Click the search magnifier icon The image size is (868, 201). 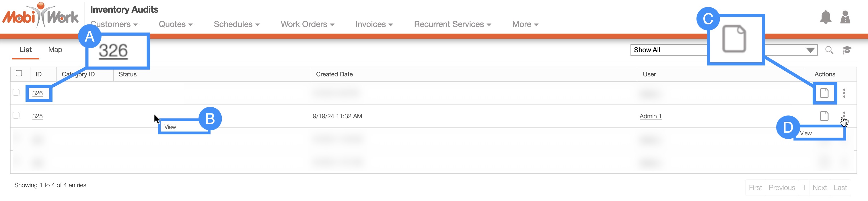tap(829, 50)
